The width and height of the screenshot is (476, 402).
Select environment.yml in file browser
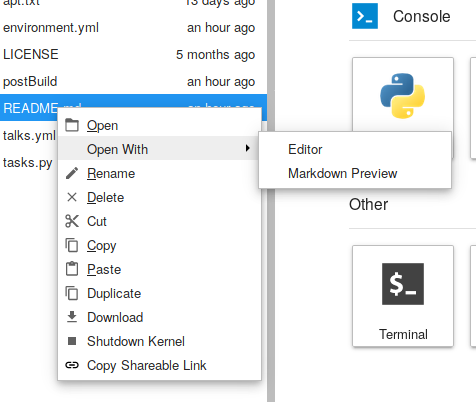(133, 28)
